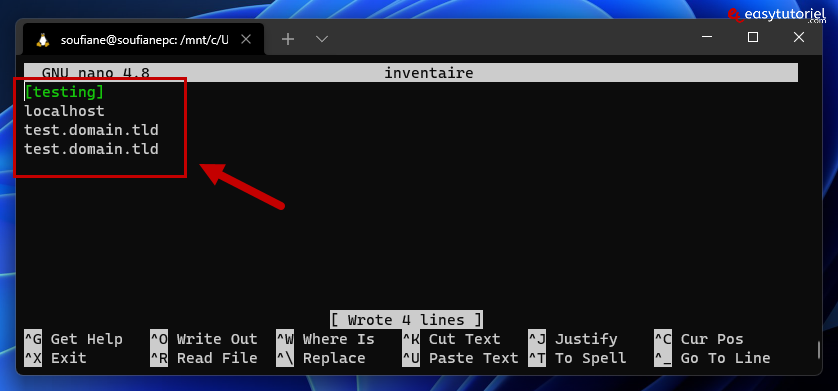Click the ^R Read File shortcut
This screenshot has width=838, height=391.
[204, 358]
